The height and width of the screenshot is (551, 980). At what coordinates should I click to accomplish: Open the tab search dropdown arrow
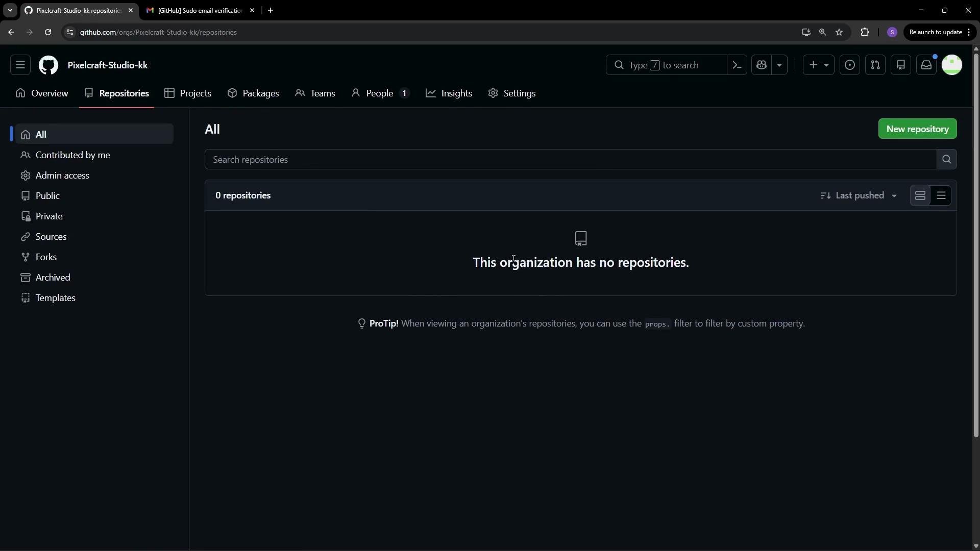tap(10, 11)
